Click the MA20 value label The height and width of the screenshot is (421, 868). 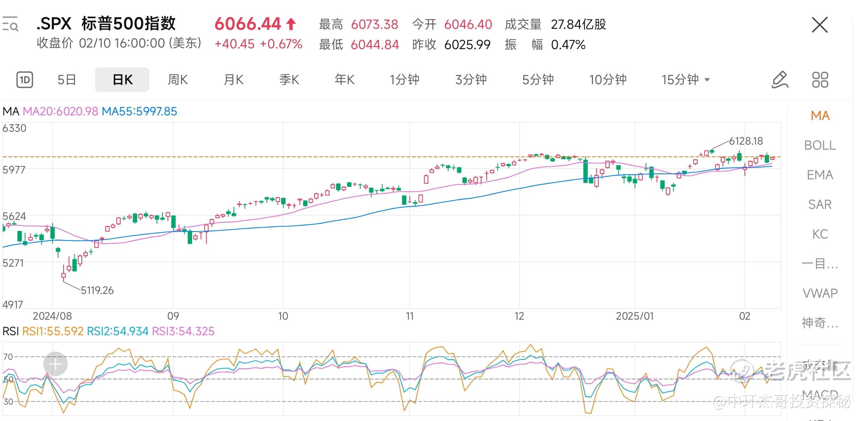(60, 111)
